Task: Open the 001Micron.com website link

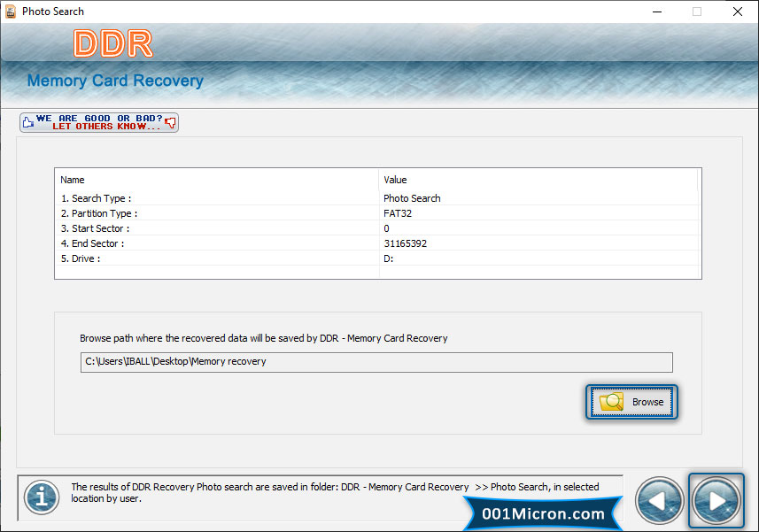Action: tap(543, 513)
